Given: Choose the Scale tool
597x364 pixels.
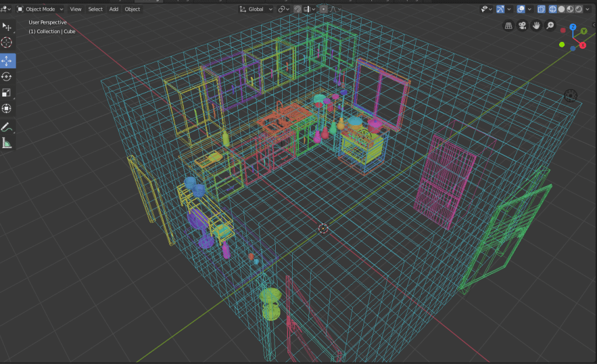Looking at the screenshot, I should pos(7,93).
